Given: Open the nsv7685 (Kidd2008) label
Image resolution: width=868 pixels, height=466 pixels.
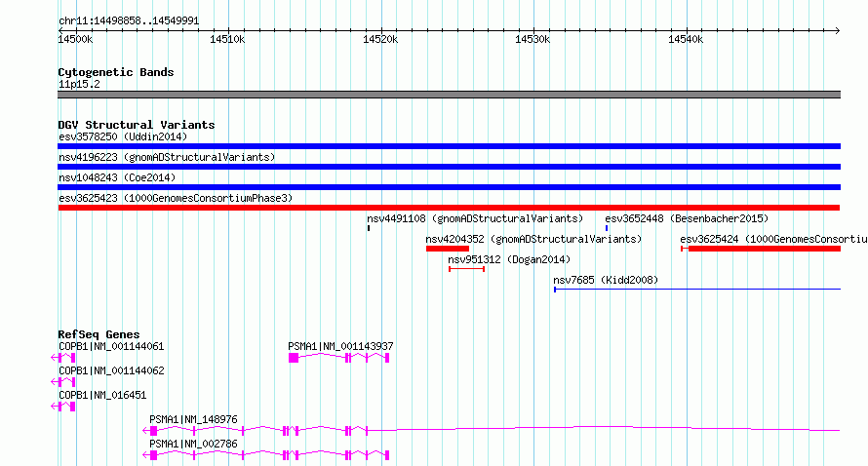Looking at the screenshot, I should click(x=606, y=280).
